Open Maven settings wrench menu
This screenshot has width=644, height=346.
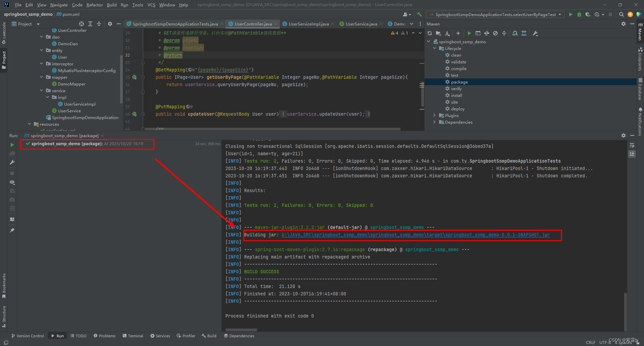[x=535, y=33]
